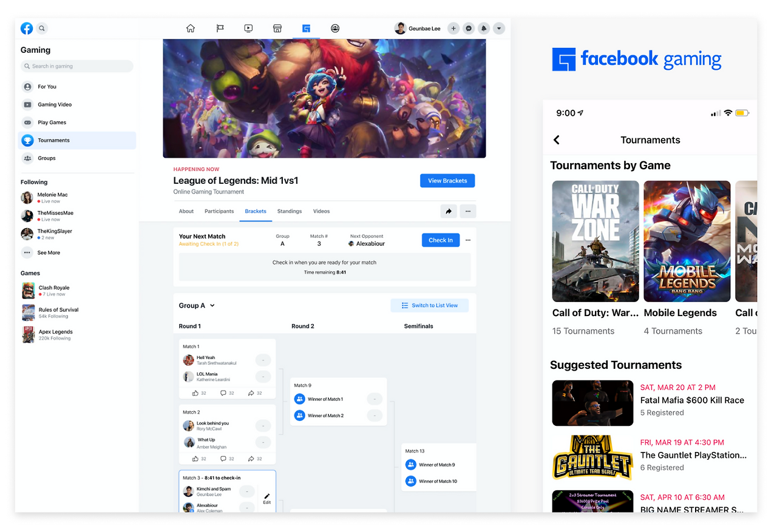Open the more options button beside share

(468, 211)
